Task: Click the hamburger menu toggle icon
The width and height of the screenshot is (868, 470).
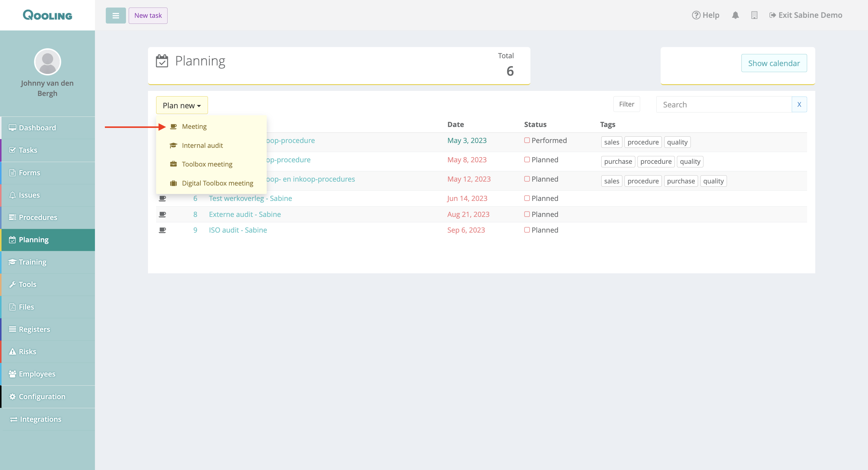Action: (x=115, y=15)
